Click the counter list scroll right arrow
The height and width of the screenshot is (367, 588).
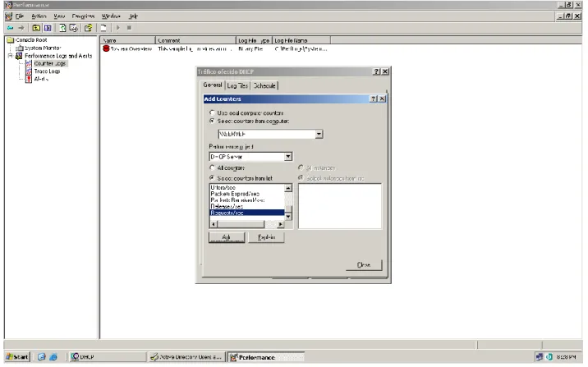[281, 224]
